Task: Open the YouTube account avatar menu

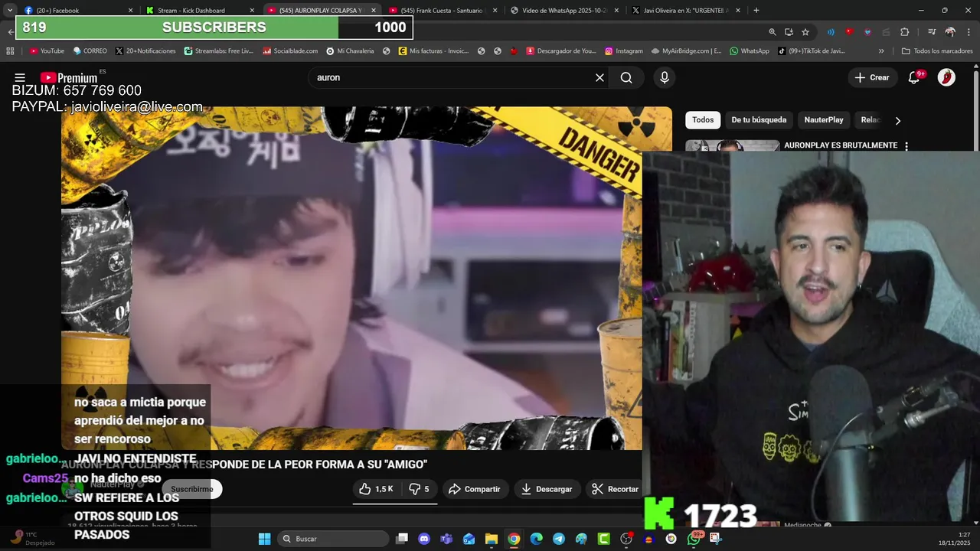Action: point(946,77)
